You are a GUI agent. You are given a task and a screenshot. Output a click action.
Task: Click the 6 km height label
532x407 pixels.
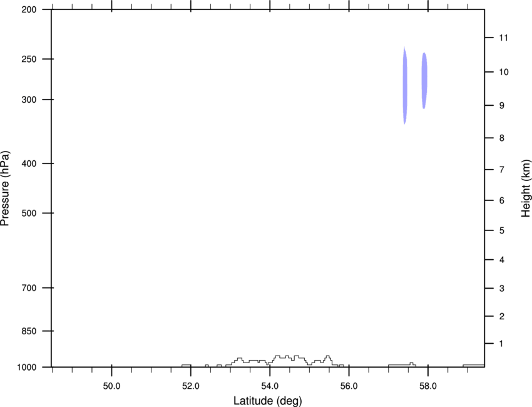click(x=501, y=200)
